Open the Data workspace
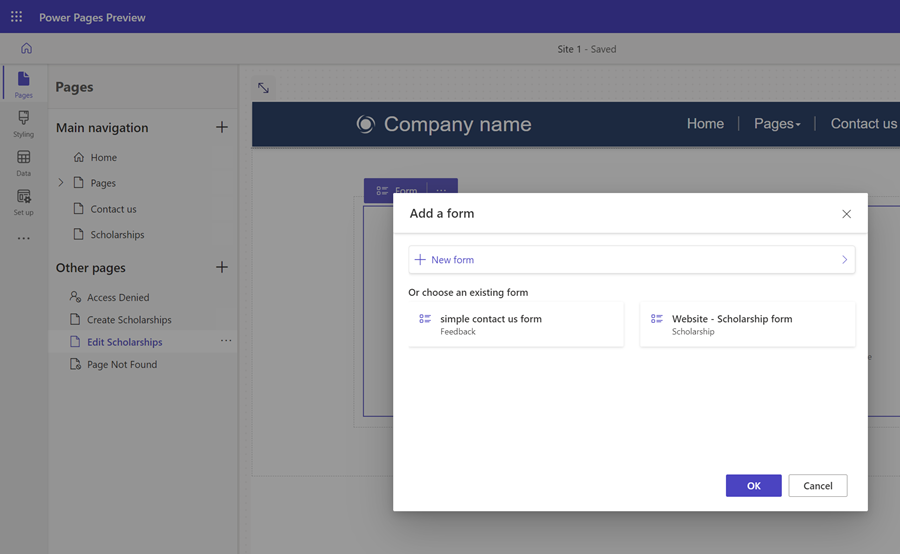900x554 pixels. (x=23, y=163)
